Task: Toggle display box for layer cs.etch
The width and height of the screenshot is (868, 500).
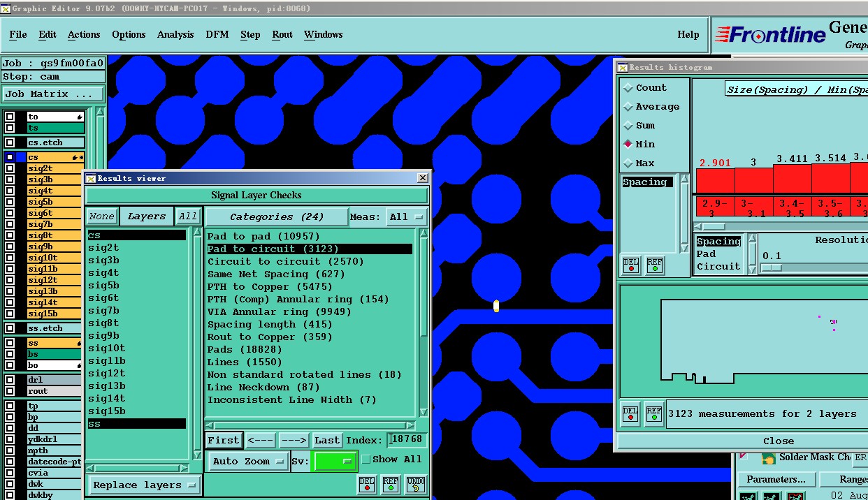Action: (10, 142)
